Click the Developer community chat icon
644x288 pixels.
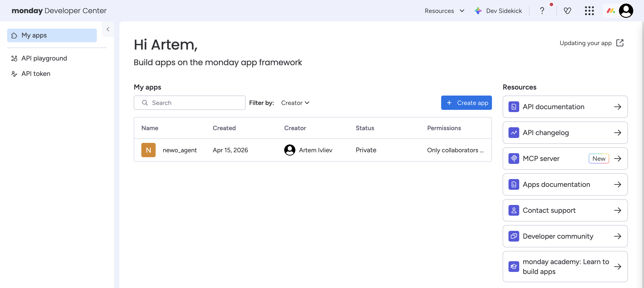coord(514,236)
